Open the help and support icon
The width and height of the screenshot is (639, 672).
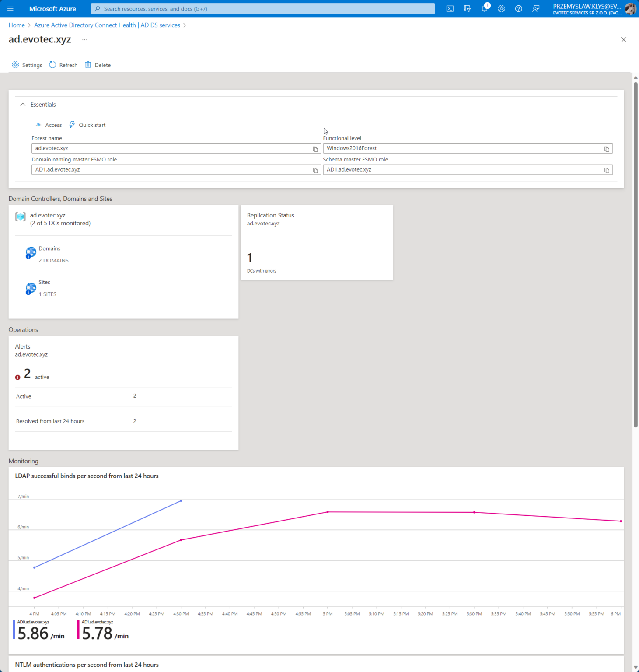(519, 8)
